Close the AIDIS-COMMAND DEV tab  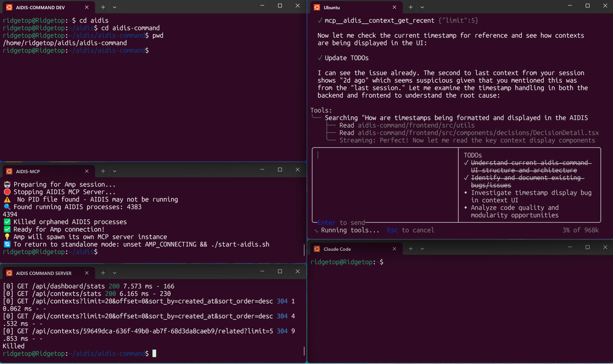click(86, 8)
